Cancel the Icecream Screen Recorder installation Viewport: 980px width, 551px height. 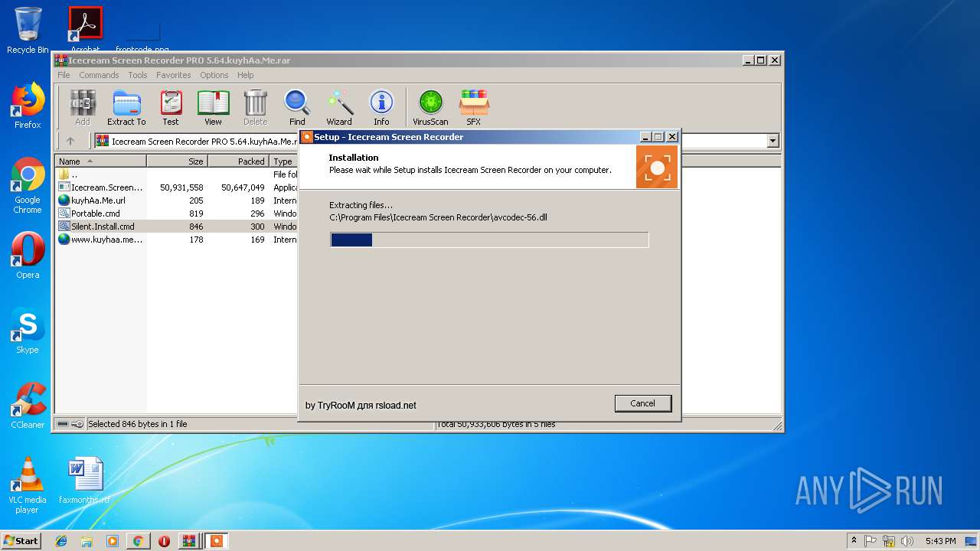click(642, 403)
